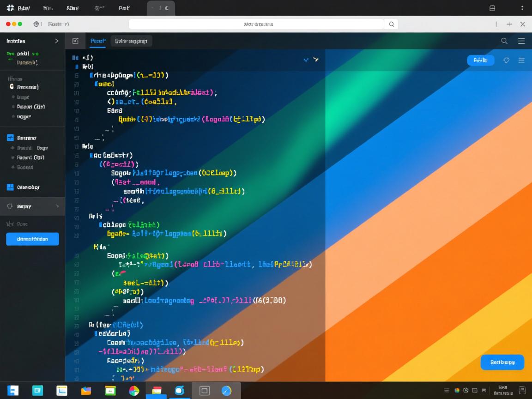Open the compose note icon beside the tabs
The width and height of the screenshot is (532, 399).
click(75, 41)
